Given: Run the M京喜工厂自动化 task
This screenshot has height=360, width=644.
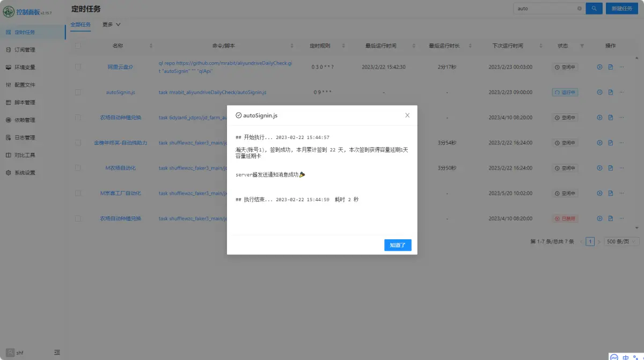Looking at the screenshot, I should point(600,193).
